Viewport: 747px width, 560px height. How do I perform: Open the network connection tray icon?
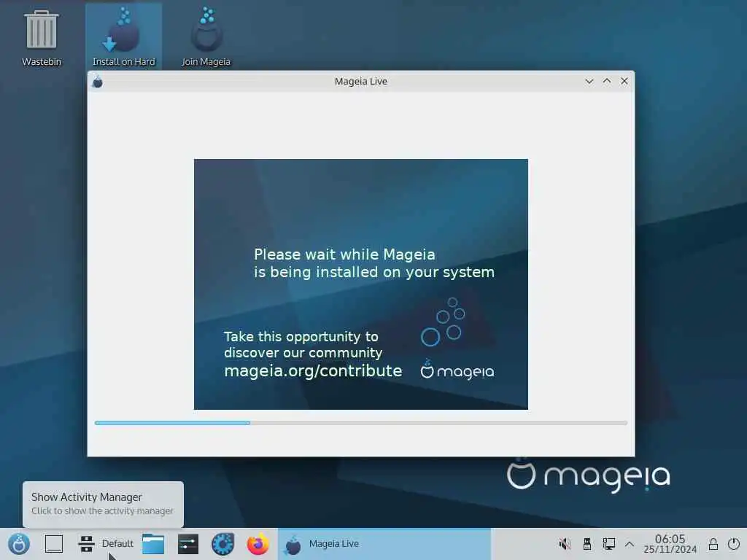tap(609, 544)
